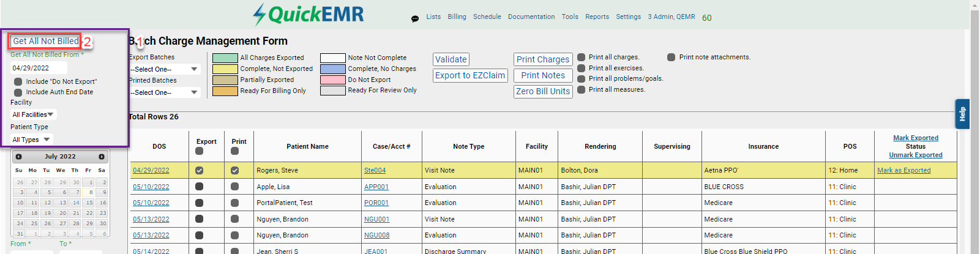Click the Print Charges button
The height and width of the screenshot is (254, 980).
pyautogui.click(x=543, y=59)
